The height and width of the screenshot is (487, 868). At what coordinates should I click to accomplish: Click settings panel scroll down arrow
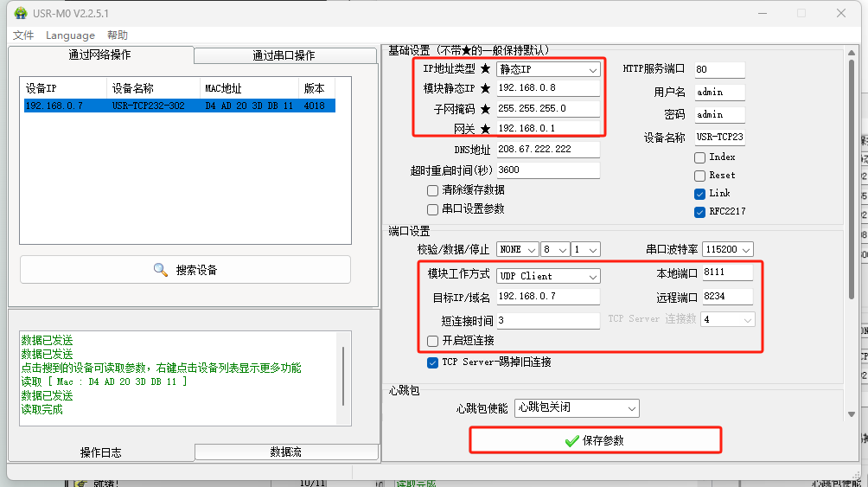(x=852, y=414)
